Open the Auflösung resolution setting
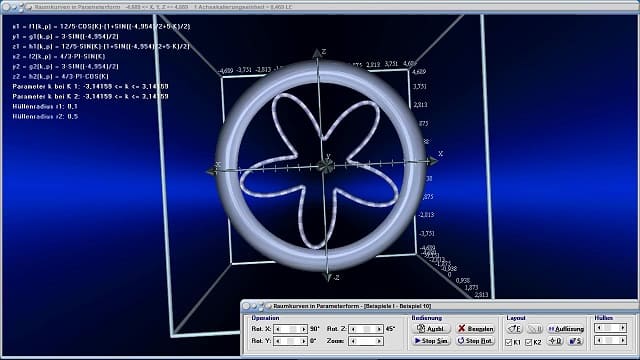 coord(566,329)
